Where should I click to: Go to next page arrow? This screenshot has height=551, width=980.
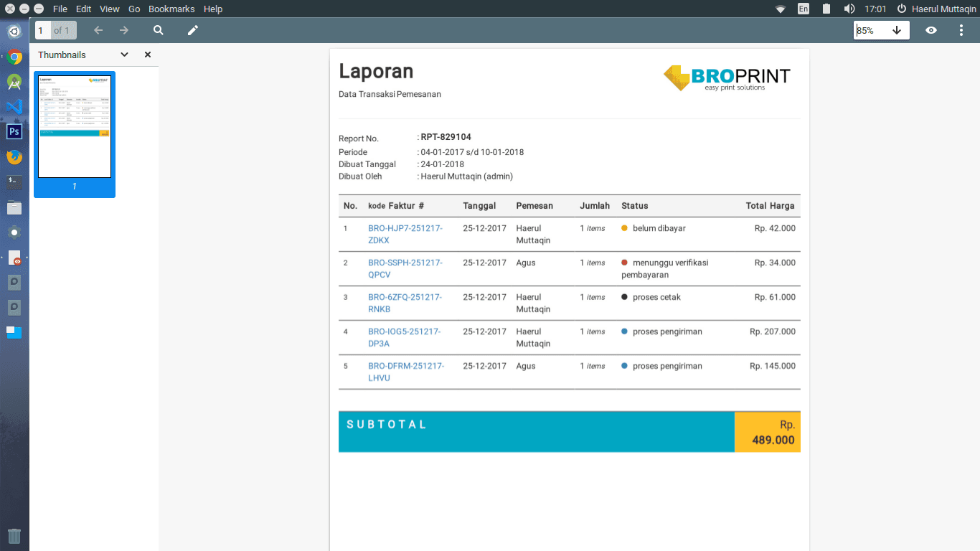[124, 30]
